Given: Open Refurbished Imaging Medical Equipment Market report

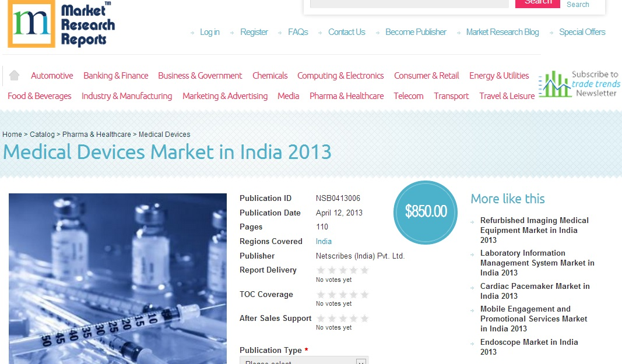Looking at the screenshot, I should tap(535, 231).
